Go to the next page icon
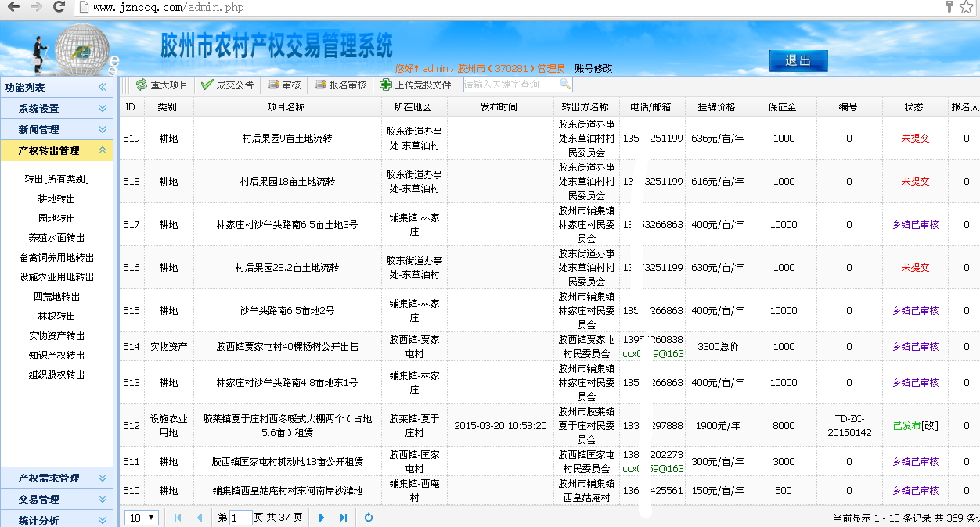980x527 pixels. [x=322, y=518]
